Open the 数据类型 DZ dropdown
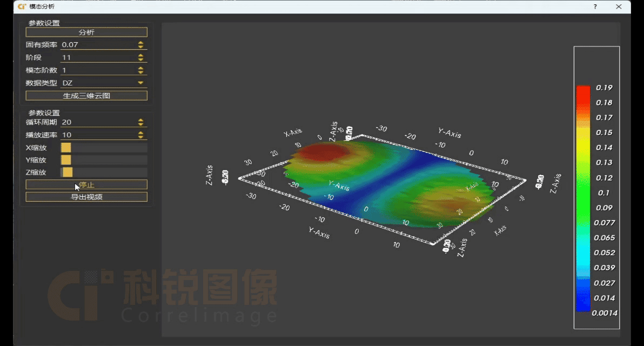 coord(104,83)
